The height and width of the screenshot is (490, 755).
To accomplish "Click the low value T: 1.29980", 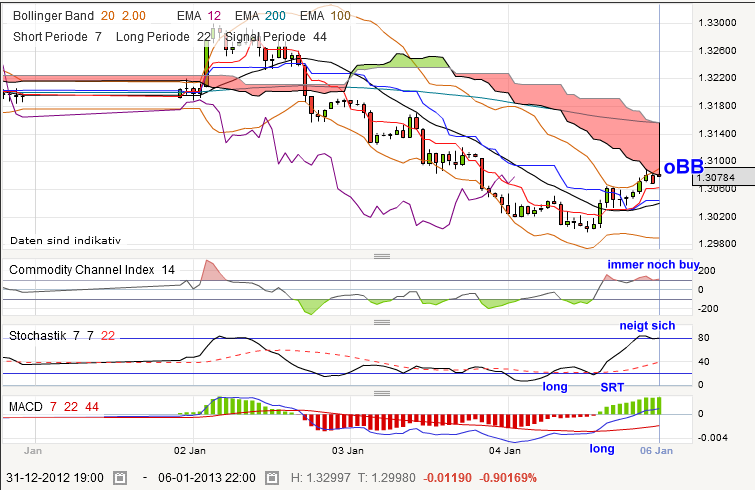I will pos(387,478).
